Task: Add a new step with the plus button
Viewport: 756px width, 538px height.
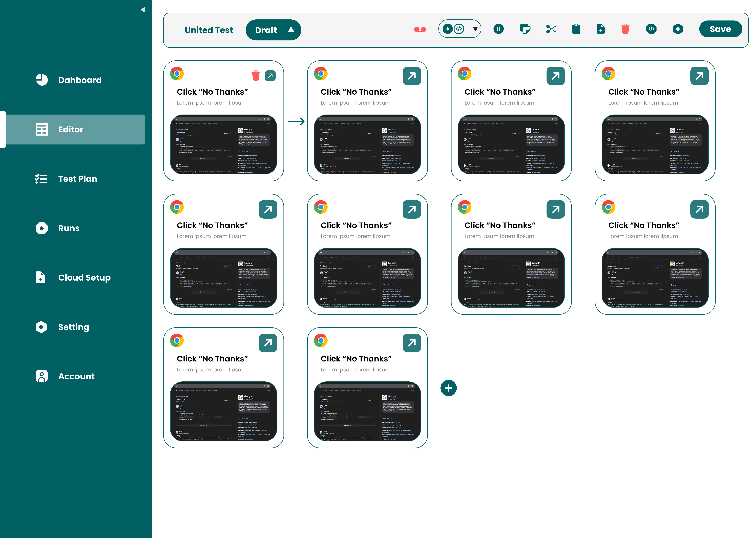Action: coord(448,388)
